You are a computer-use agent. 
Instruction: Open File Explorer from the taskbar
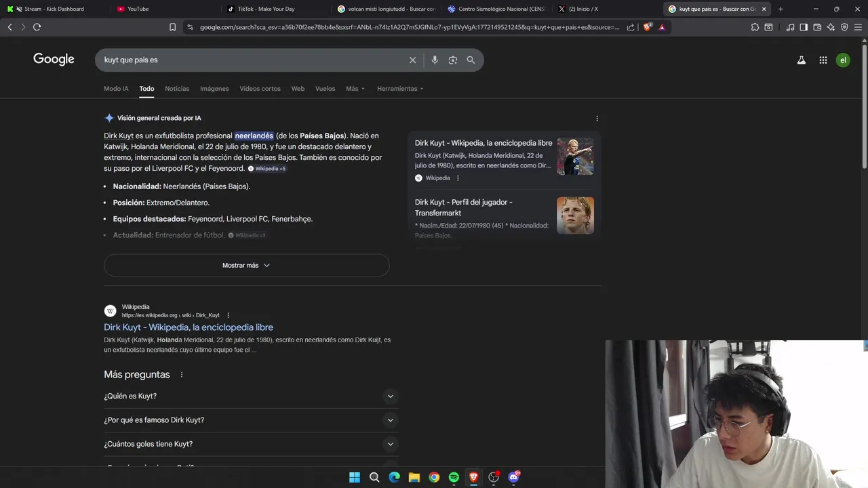coord(414,477)
